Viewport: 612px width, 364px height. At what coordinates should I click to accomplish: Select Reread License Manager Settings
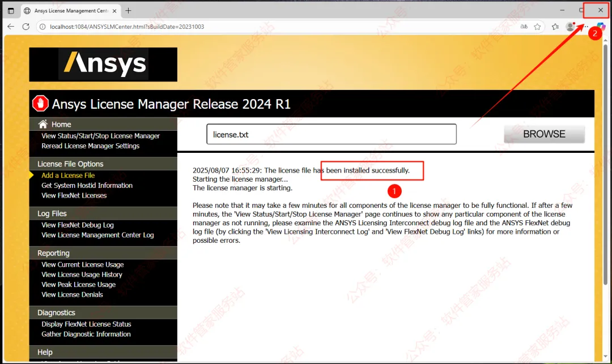pyautogui.click(x=91, y=145)
